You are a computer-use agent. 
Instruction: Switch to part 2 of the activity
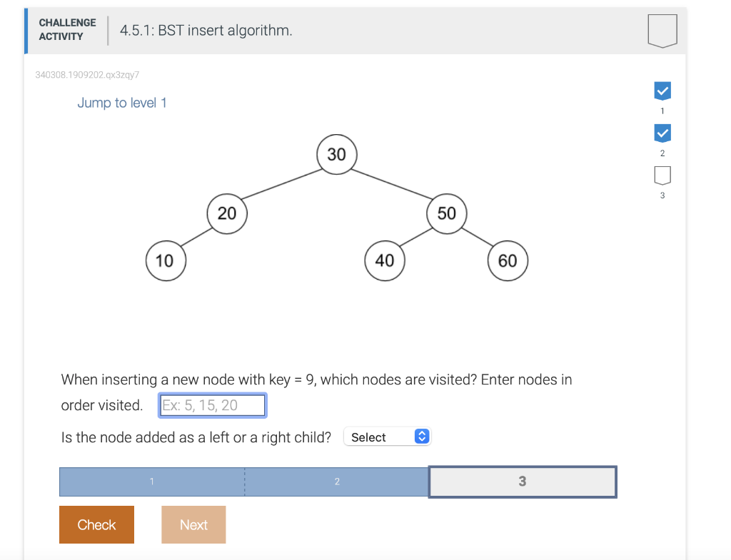(337, 482)
